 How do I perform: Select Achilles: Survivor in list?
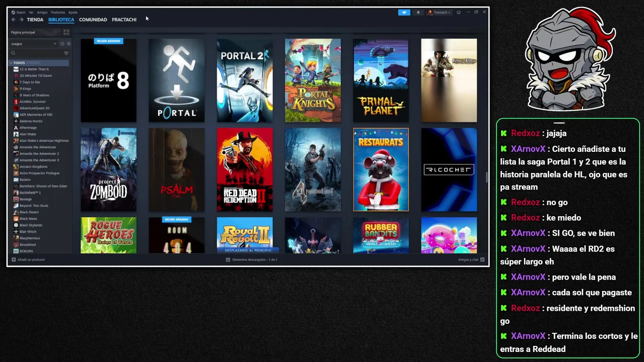coord(32,102)
